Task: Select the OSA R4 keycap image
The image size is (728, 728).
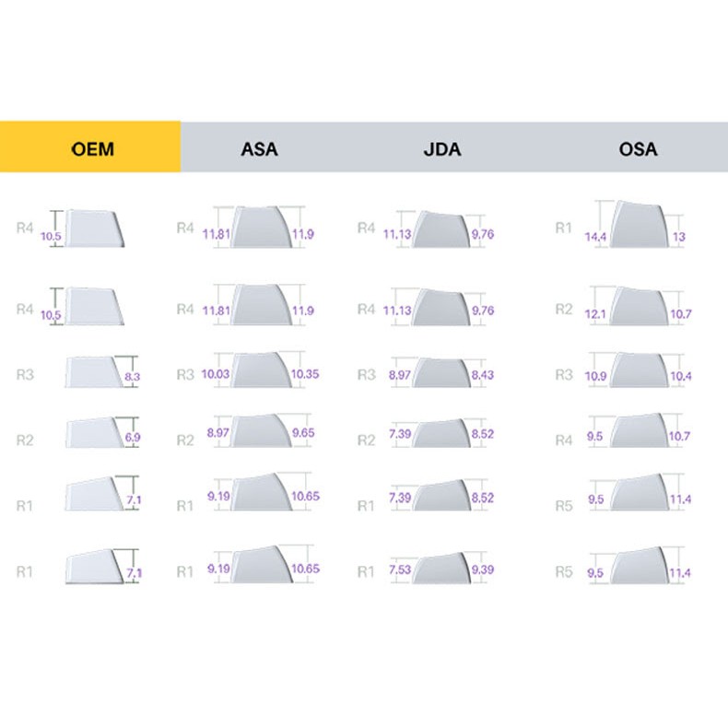Action: coord(637,431)
